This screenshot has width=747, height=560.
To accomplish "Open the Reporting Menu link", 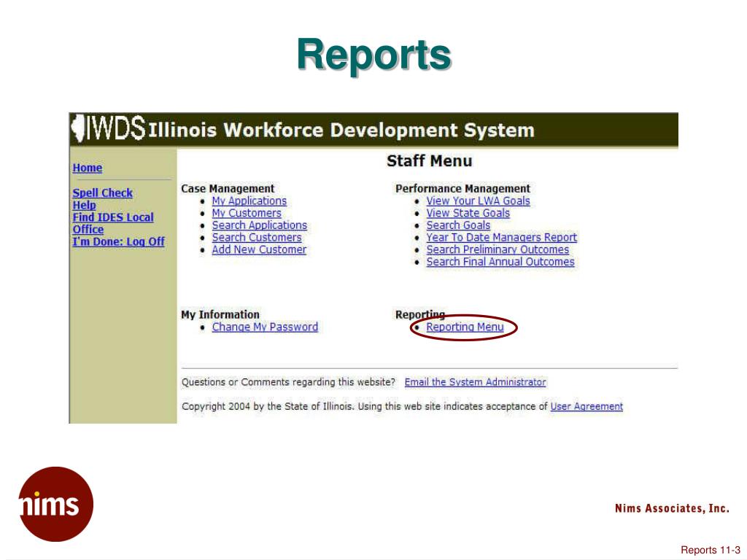I will pyautogui.click(x=465, y=327).
